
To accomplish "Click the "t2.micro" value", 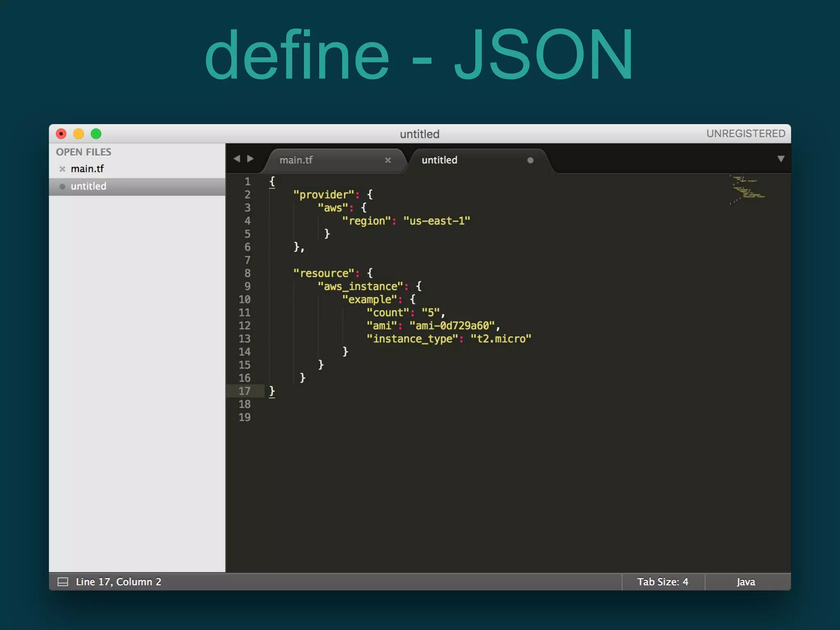I will click(501, 339).
